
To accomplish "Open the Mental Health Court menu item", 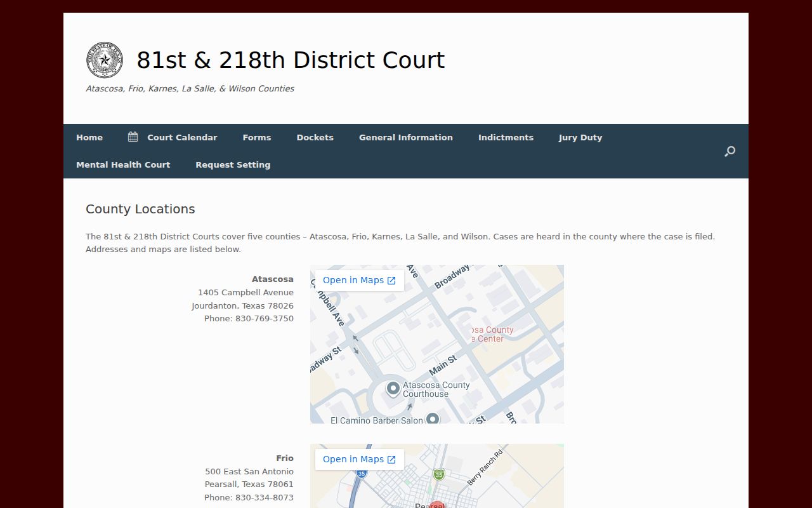I will click(x=123, y=164).
